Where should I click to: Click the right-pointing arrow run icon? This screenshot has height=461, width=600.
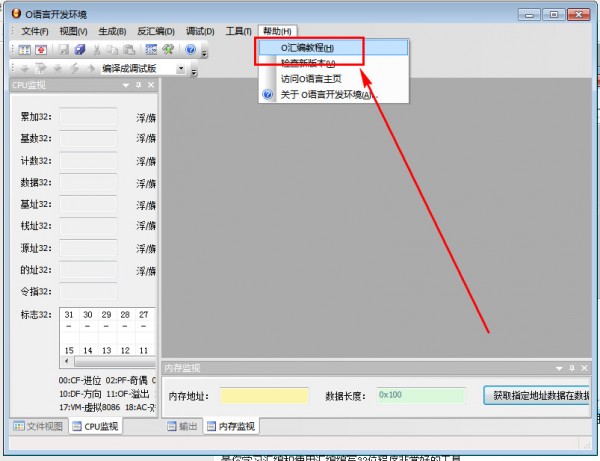click(91, 68)
